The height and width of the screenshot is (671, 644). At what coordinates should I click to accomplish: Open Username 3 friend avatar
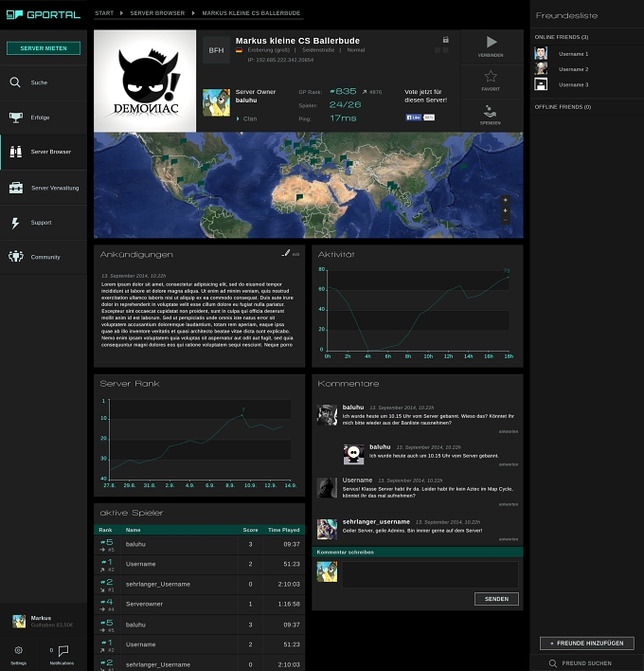pos(541,83)
